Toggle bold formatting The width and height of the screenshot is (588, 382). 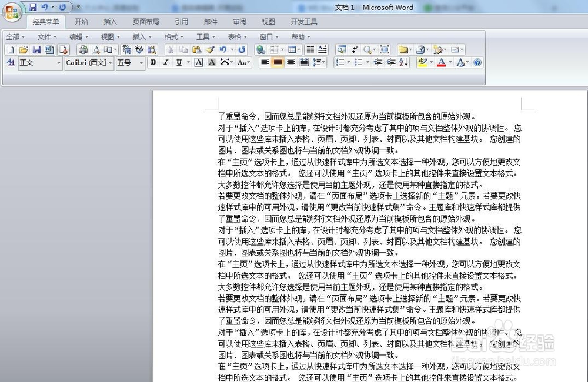tap(153, 63)
